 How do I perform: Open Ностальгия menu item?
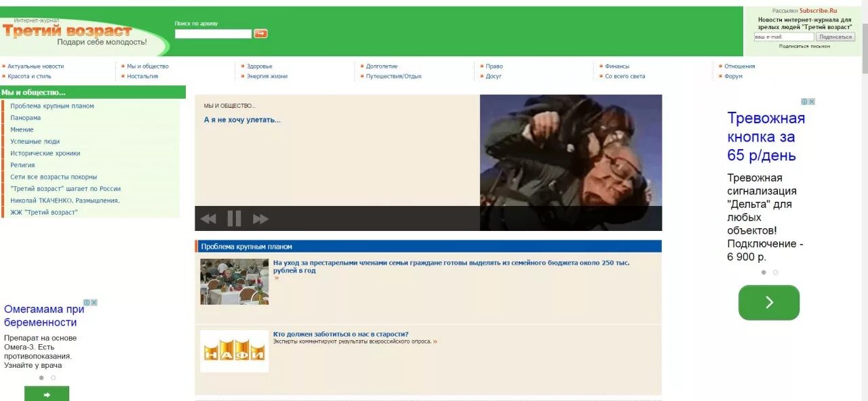(x=142, y=77)
